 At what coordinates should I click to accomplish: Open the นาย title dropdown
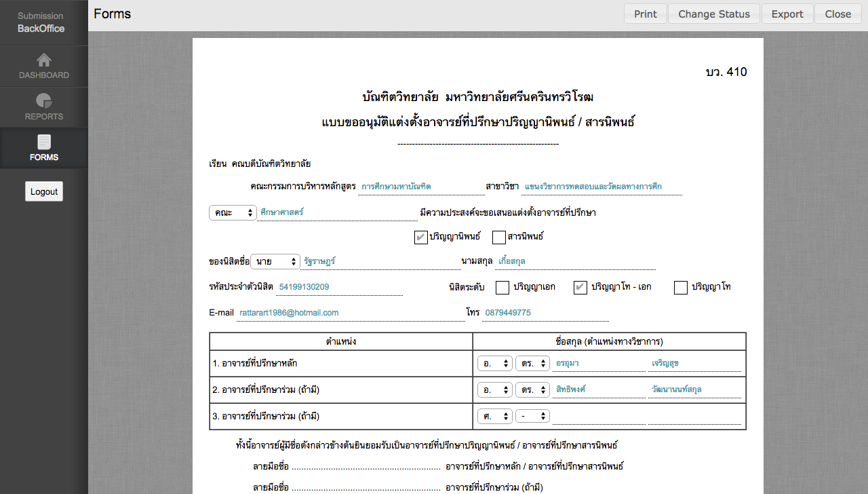coord(275,261)
